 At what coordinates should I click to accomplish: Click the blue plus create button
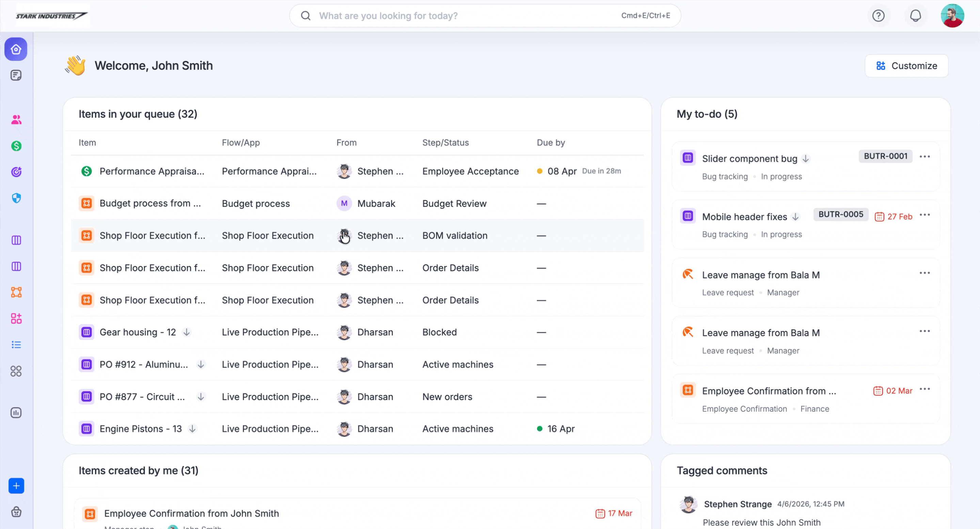[x=16, y=486]
